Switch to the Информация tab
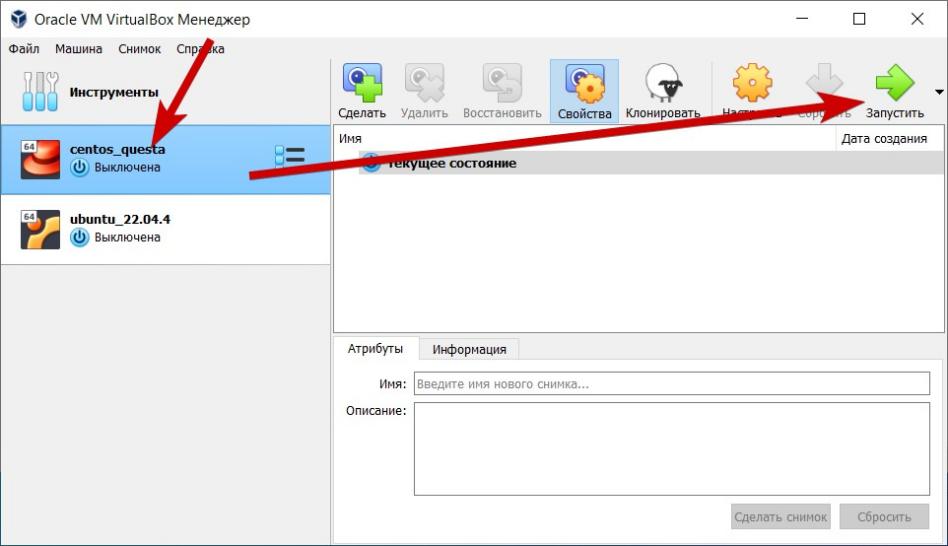948x546 pixels. tap(469, 349)
